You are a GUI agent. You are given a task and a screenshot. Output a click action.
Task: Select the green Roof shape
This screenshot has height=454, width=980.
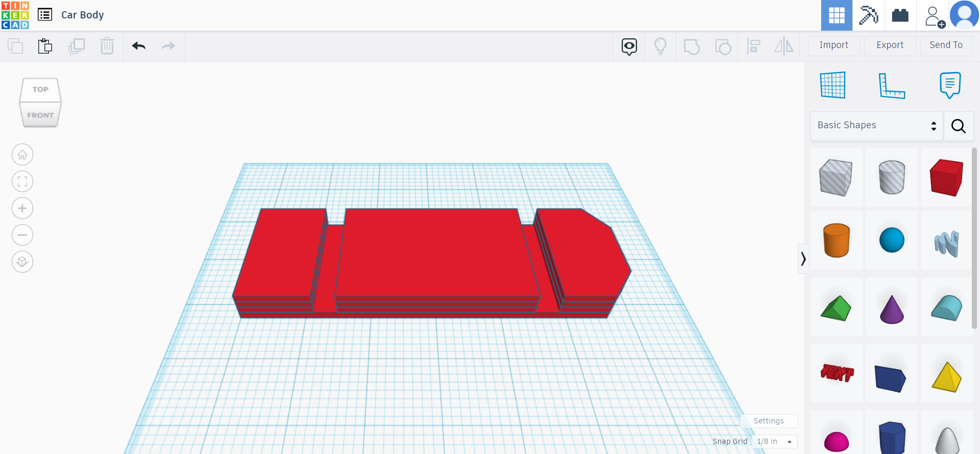tap(836, 308)
